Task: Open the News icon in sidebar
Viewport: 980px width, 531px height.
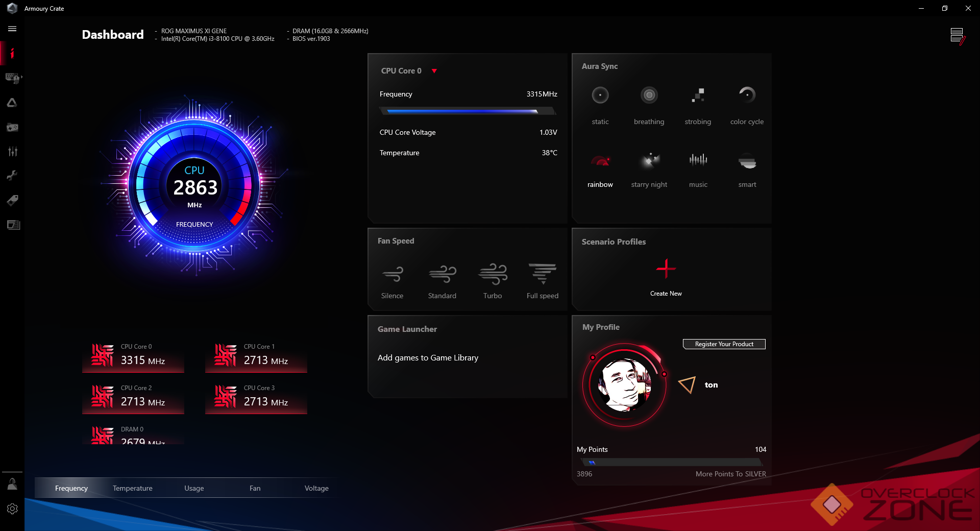Action: [12, 225]
